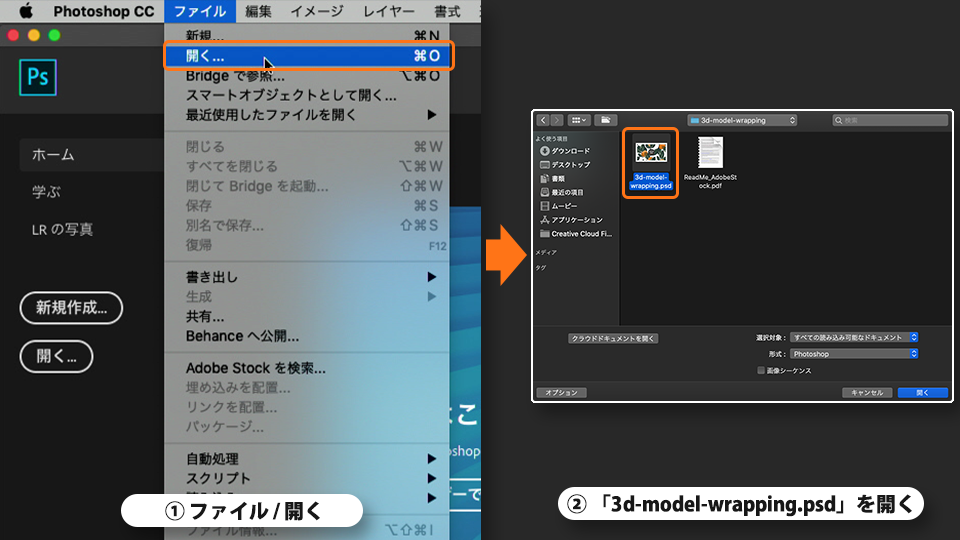Viewport: 960px width, 540px height.
Task: Click the blue 開く button in dialog
Action: (x=923, y=392)
